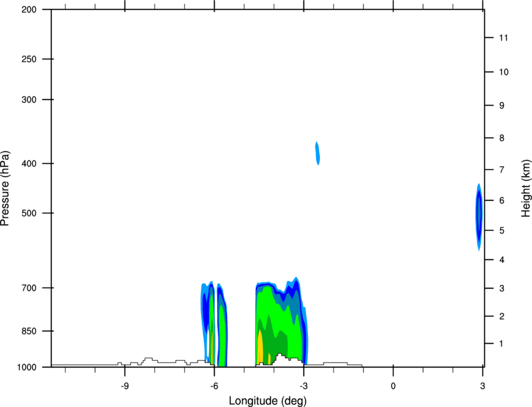Pick the 1 km height tick label
The width and height of the screenshot is (532, 407).
point(502,344)
